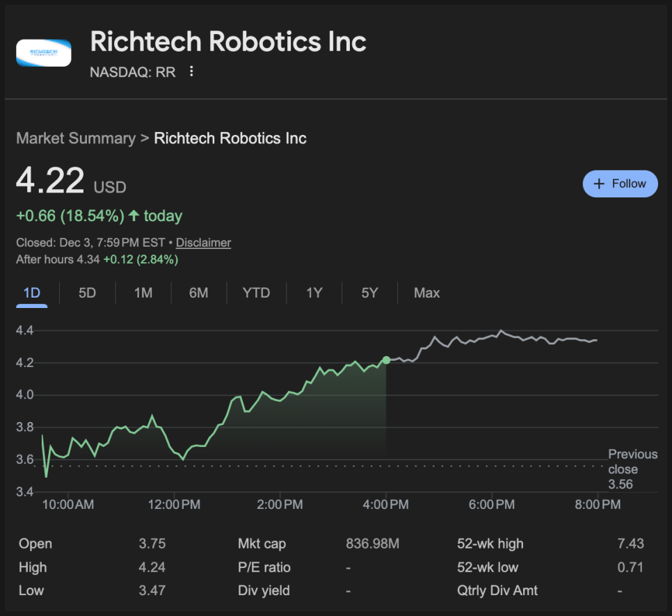Switch to the 5D chart tab

click(87, 293)
